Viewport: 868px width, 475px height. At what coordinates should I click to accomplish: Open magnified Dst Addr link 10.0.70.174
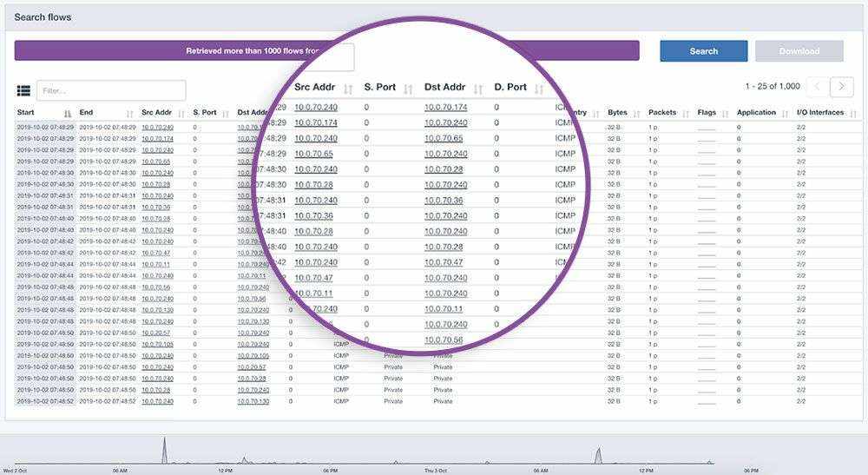[x=445, y=108]
